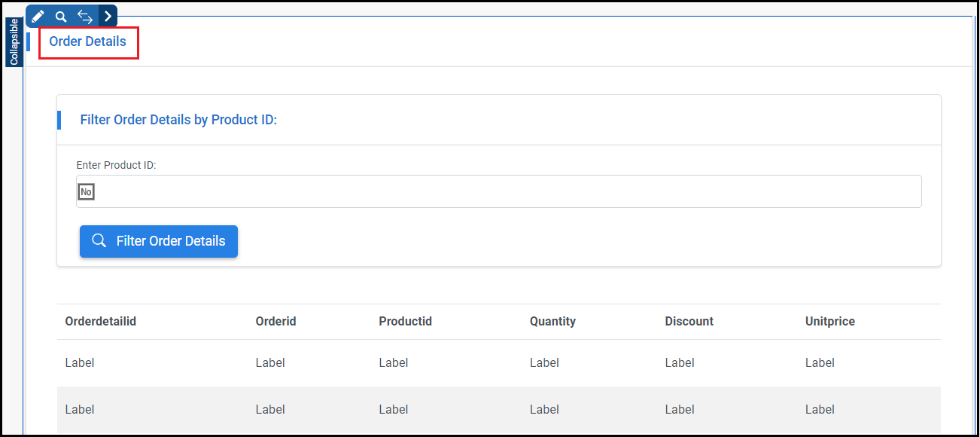Image resolution: width=980 pixels, height=437 pixels.
Task: Select the vertical Collapsible tab
Action: tap(14, 42)
